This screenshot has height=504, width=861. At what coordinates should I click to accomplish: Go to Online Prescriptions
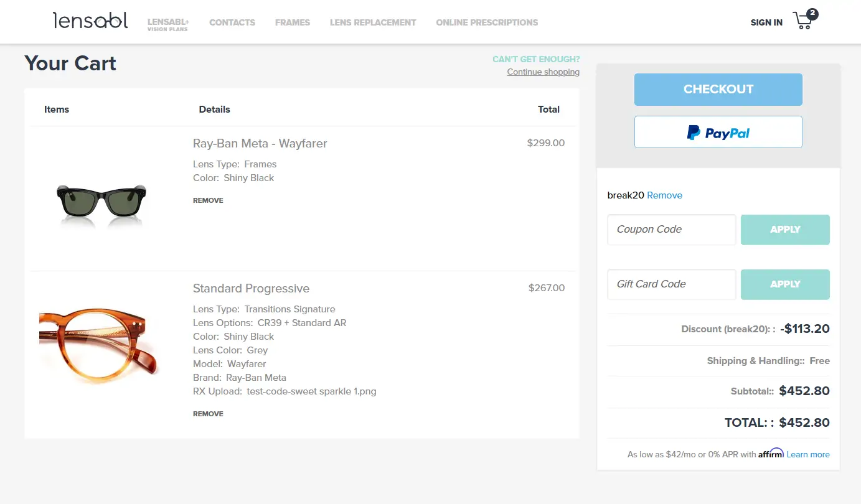coord(487,22)
